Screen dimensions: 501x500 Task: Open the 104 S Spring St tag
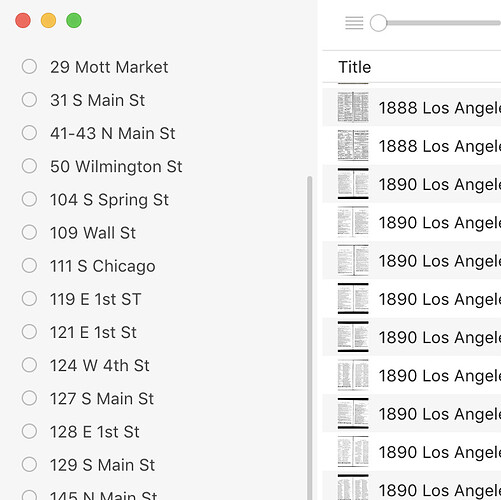pos(109,200)
